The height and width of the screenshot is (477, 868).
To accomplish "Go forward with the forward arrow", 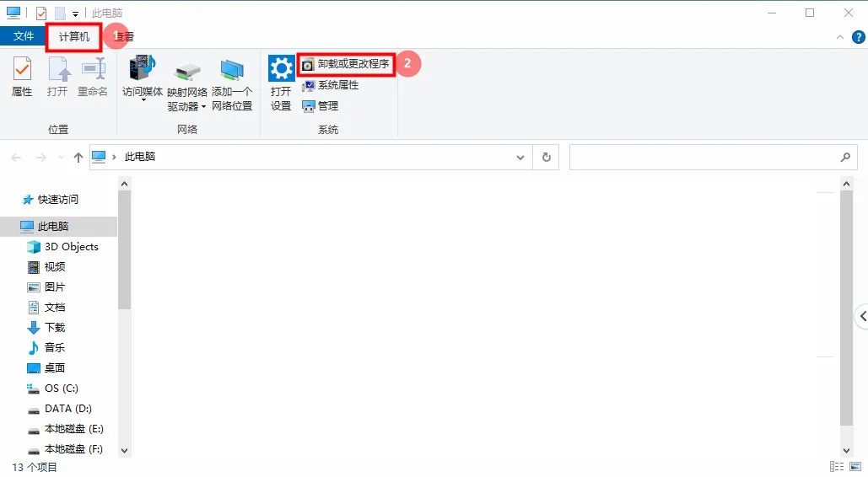I will 41,158.
